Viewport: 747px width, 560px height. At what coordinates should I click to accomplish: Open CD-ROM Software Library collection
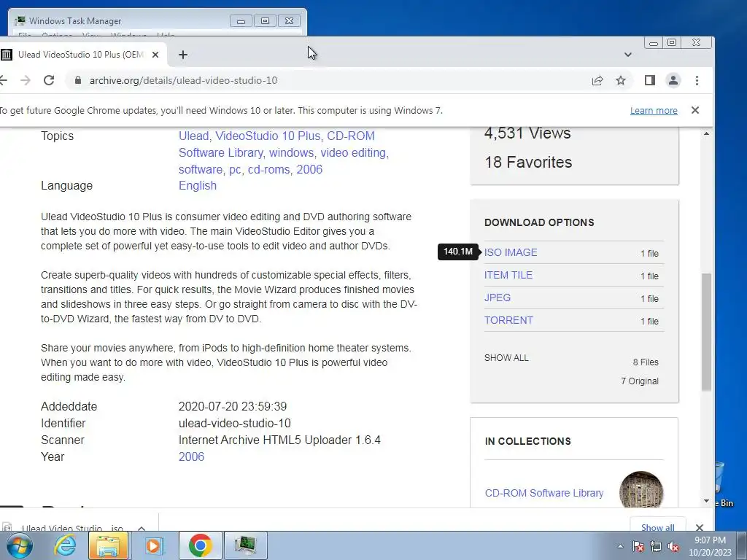click(x=544, y=493)
